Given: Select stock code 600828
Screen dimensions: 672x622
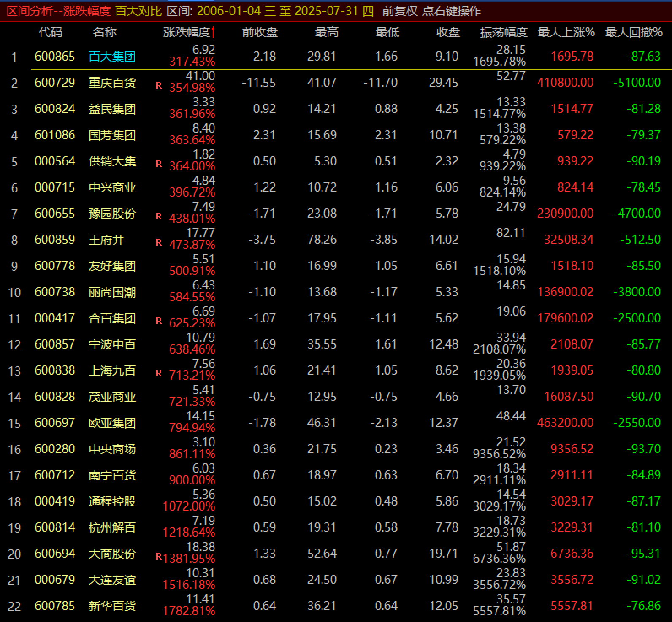Looking at the screenshot, I should (x=55, y=397).
